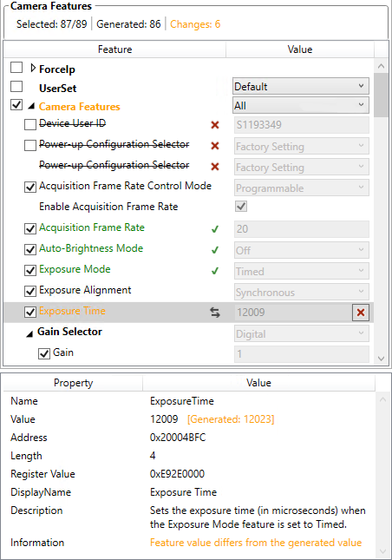Open the Exposure Mode Timed dropdown
The height and width of the screenshot is (560, 392).
302,272
